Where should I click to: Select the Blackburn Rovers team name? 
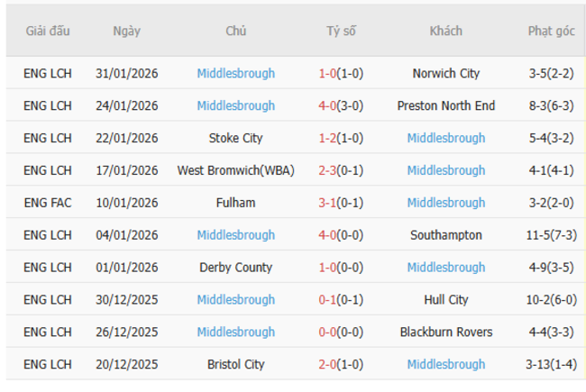coord(445,333)
